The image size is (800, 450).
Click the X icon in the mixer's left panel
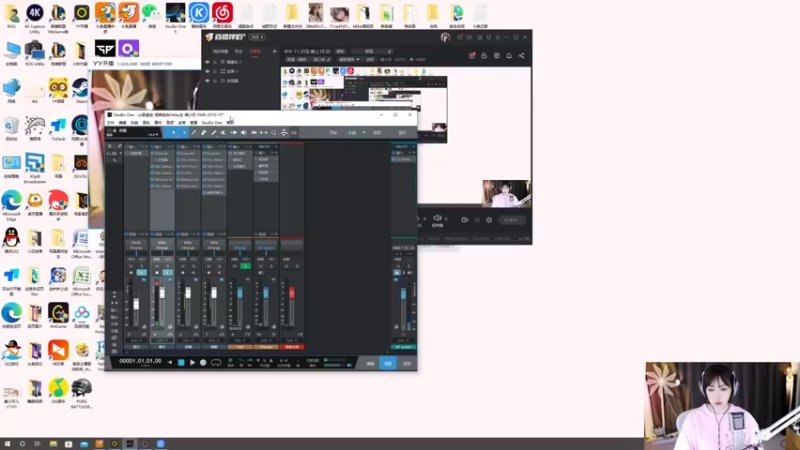[109, 146]
